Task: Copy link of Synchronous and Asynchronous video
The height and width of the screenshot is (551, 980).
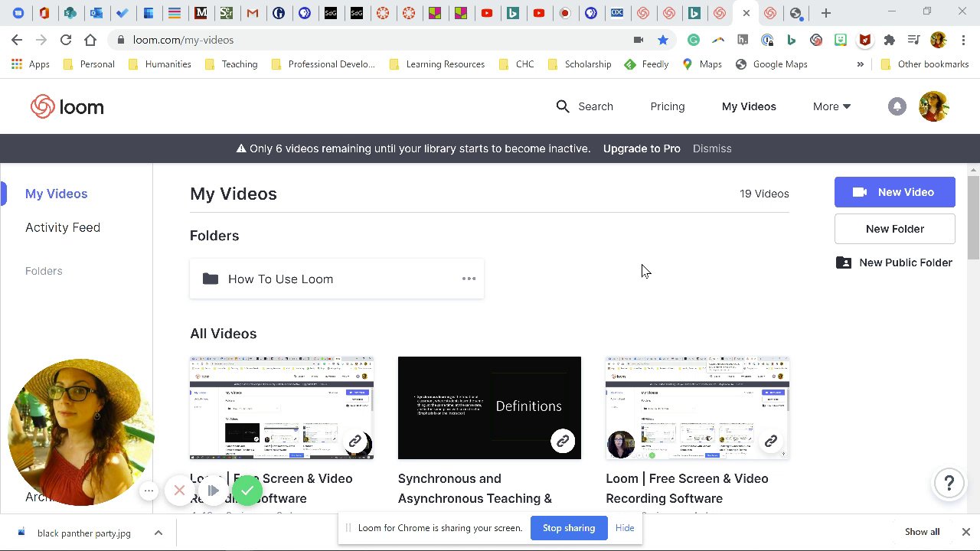Action: (x=563, y=442)
